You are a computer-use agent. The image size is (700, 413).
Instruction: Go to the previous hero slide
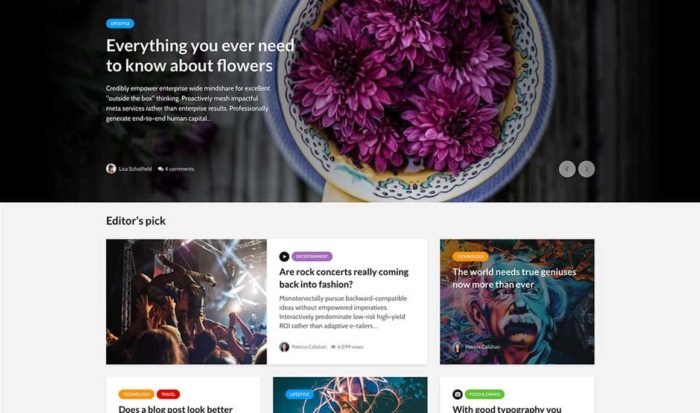click(567, 169)
